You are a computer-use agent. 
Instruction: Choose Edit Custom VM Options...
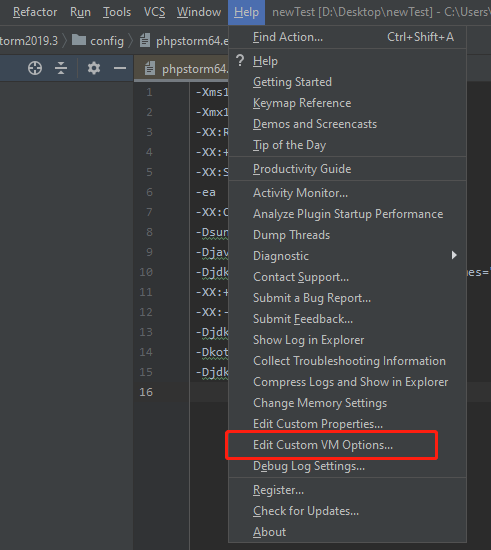click(x=347, y=445)
